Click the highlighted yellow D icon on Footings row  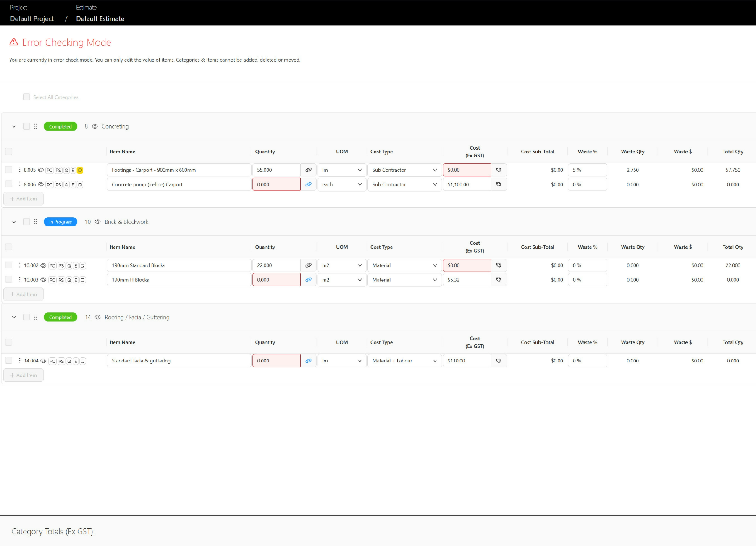click(80, 170)
